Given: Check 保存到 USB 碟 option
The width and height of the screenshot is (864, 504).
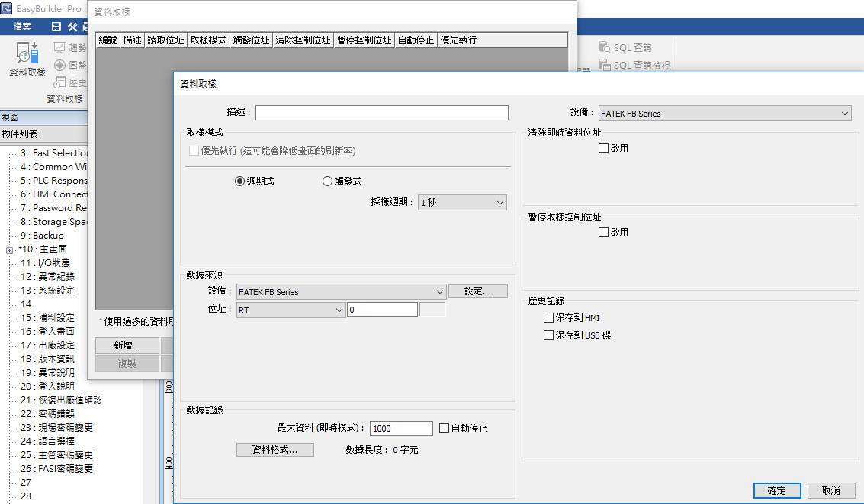Looking at the screenshot, I should tap(548, 335).
